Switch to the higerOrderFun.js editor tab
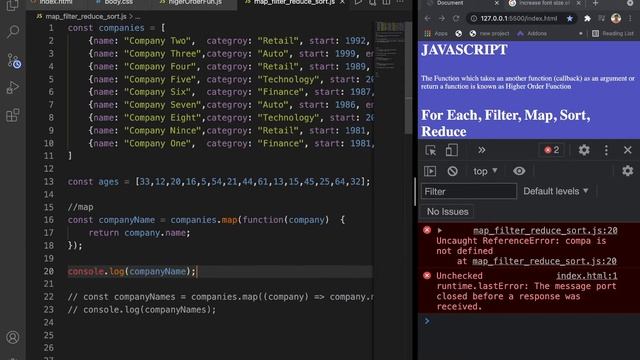The height and width of the screenshot is (360, 640). click(191, 2)
